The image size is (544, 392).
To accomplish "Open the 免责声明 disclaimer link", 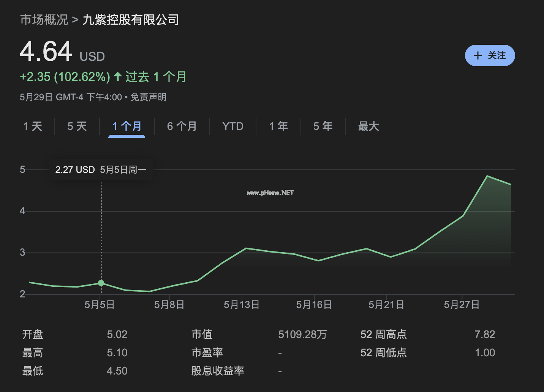I will (x=149, y=97).
